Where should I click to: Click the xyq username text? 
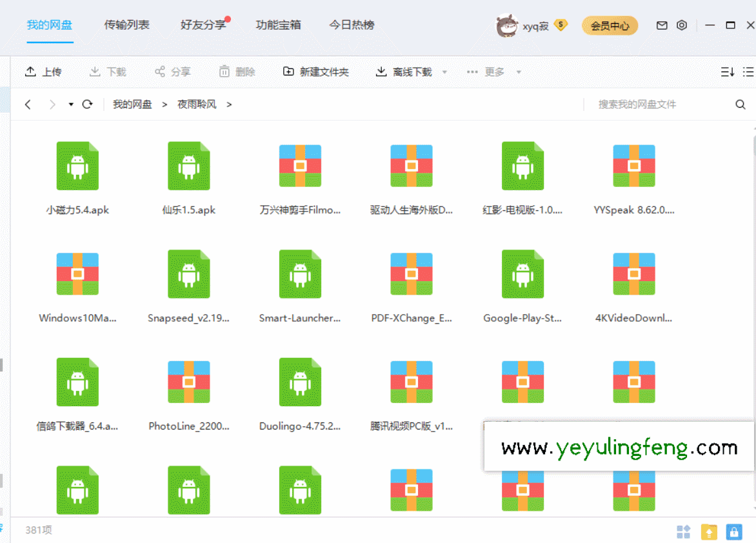(535, 26)
